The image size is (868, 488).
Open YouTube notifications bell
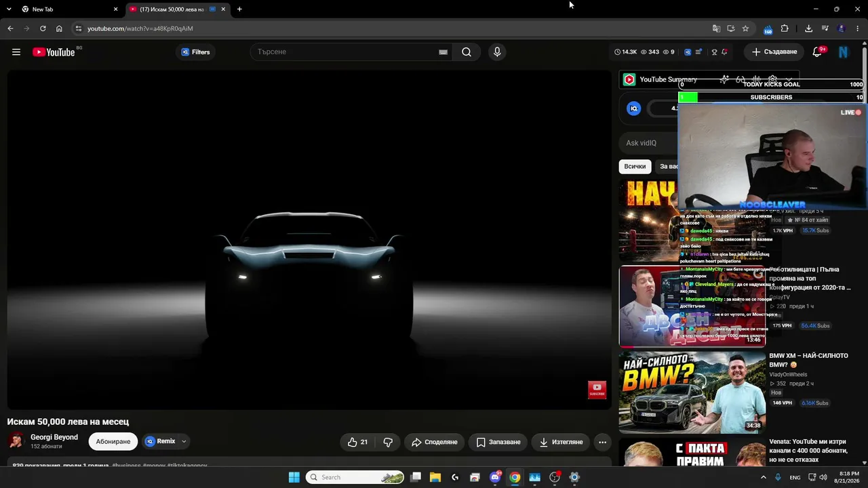click(x=817, y=52)
